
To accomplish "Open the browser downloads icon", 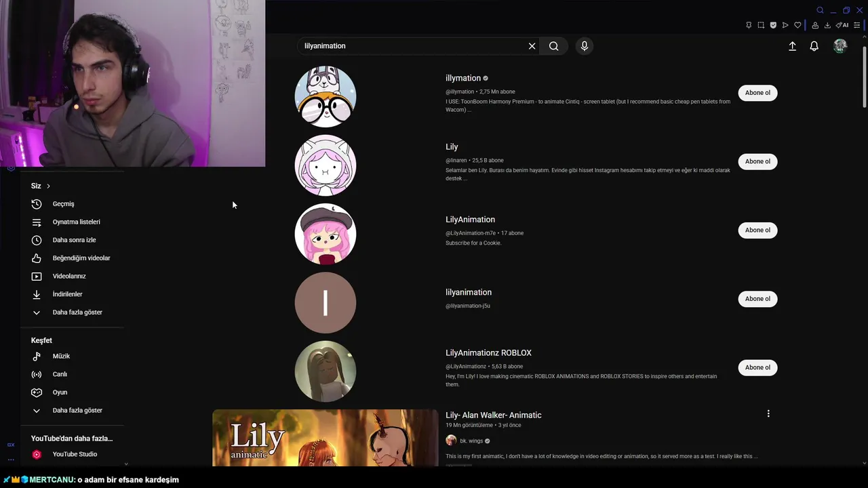I will coord(827,25).
